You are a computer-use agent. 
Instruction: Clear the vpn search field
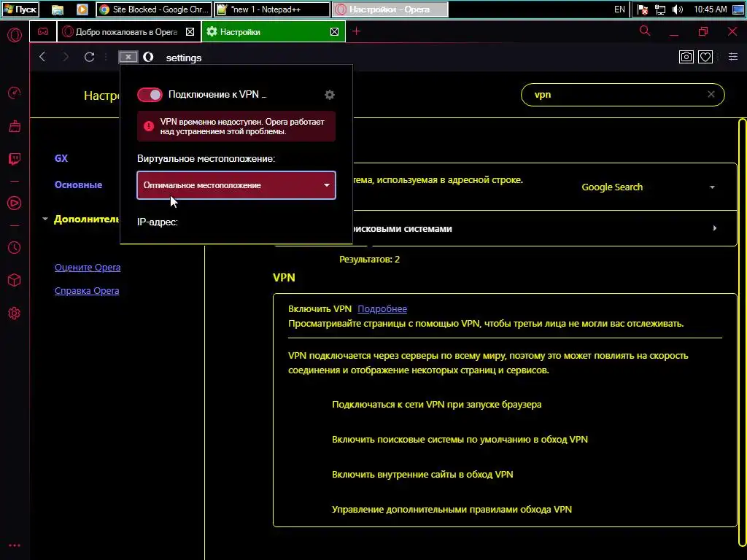coord(711,94)
